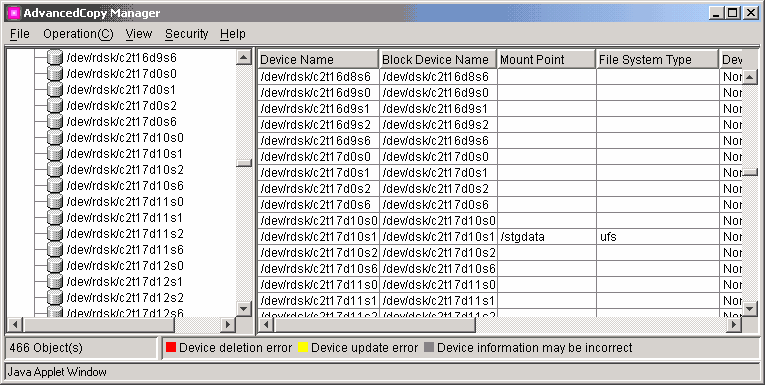Sort by Device Name column header
Screen dimensions: 765x385
318,60
